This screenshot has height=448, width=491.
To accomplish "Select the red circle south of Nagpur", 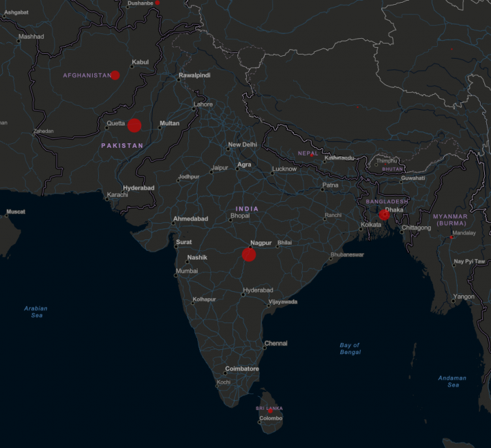I will pos(249,254).
